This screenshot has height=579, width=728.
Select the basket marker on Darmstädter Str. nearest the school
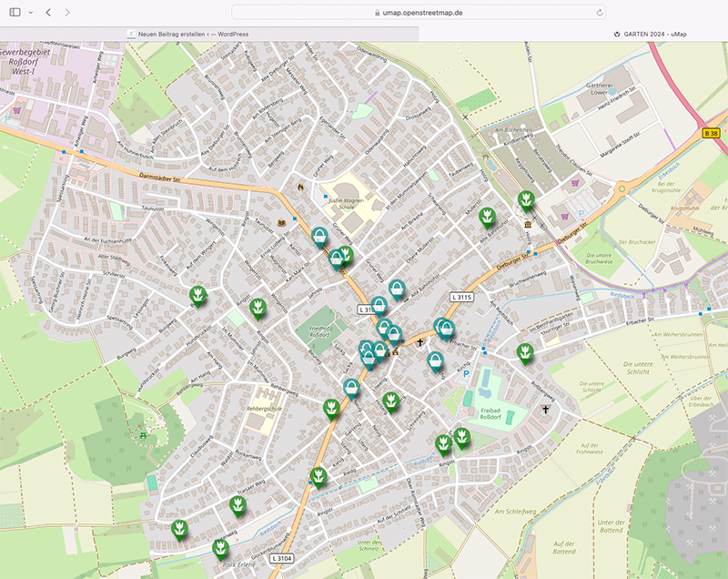pyautogui.click(x=319, y=238)
